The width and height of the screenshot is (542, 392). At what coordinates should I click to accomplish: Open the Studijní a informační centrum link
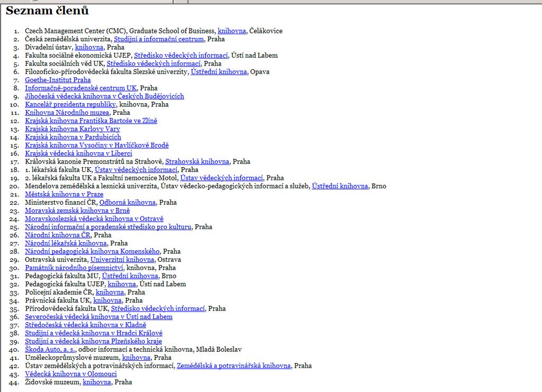pos(159,39)
